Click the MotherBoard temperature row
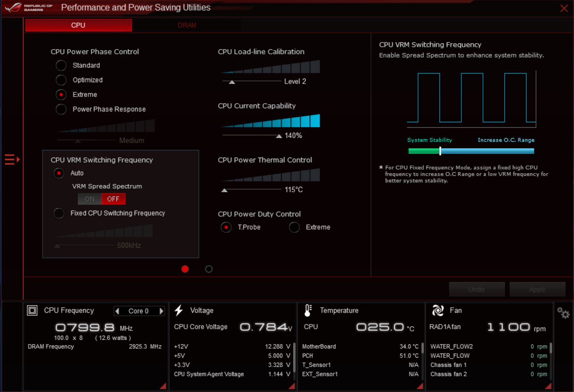Screen dimensions: 574x392 [x=360, y=347]
